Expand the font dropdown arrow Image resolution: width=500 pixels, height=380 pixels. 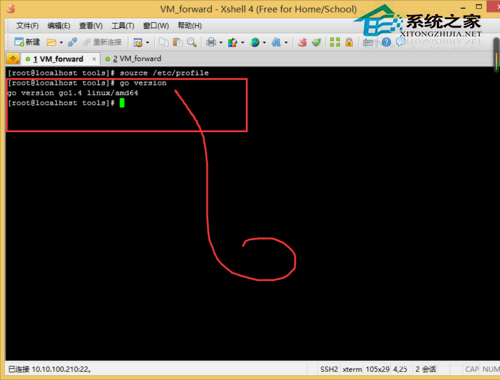286,43
